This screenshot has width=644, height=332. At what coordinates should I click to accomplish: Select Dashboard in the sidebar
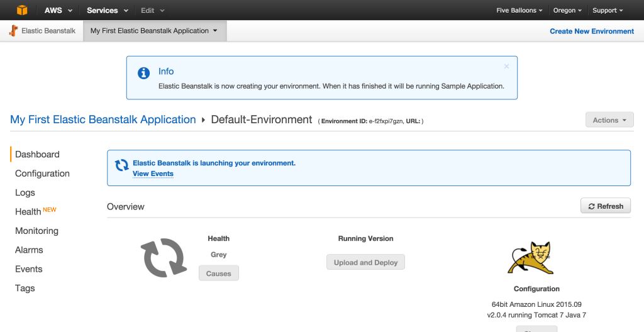[37, 155]
